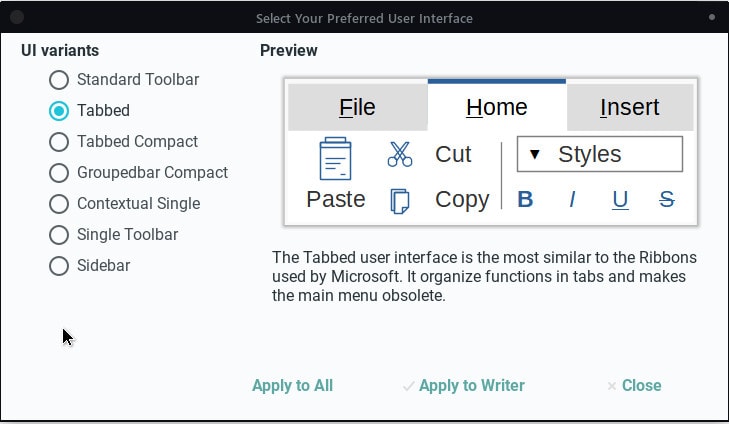Switch to the File tab in preview
The image size is (729, 424).
pos(357,107)
